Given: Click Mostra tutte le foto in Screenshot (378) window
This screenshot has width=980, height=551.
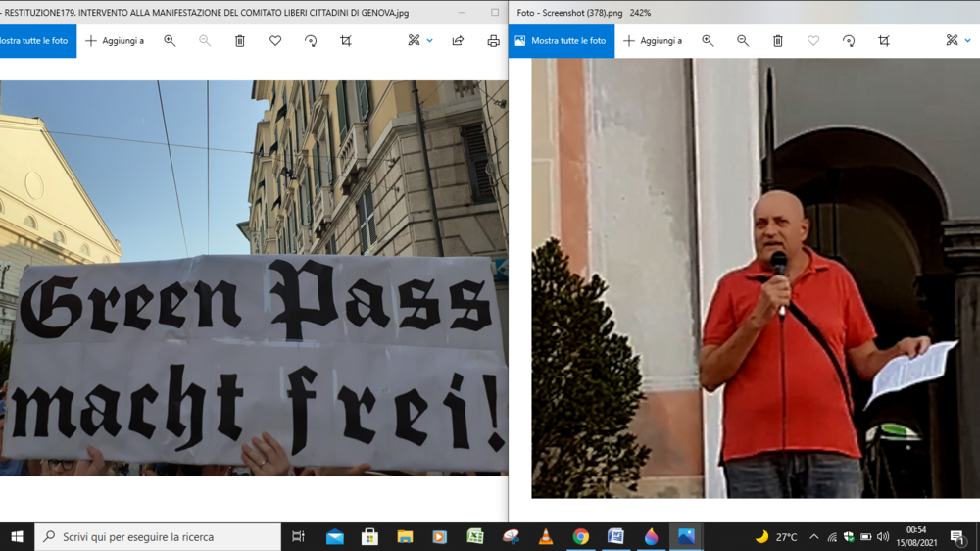Looking at the screenshot, I should coord(562,40).
